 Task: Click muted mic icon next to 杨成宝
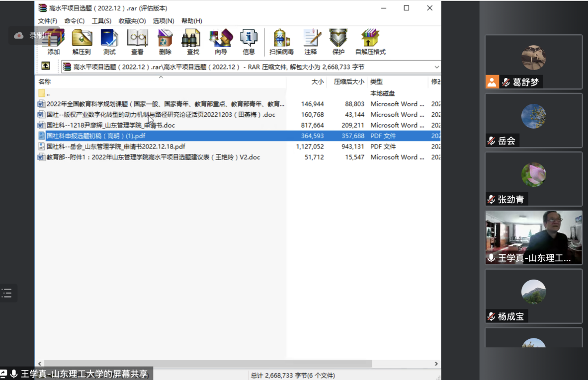pyautogui.click(x=491, y=317)
